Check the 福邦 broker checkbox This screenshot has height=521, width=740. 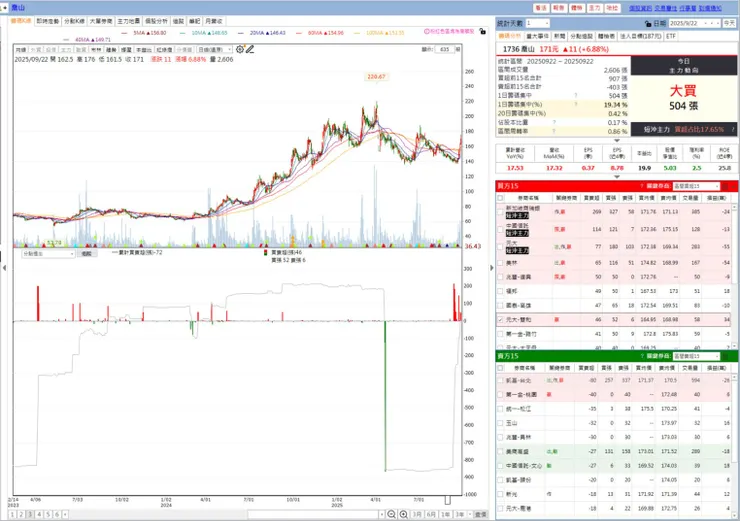[x=500, y=291]
